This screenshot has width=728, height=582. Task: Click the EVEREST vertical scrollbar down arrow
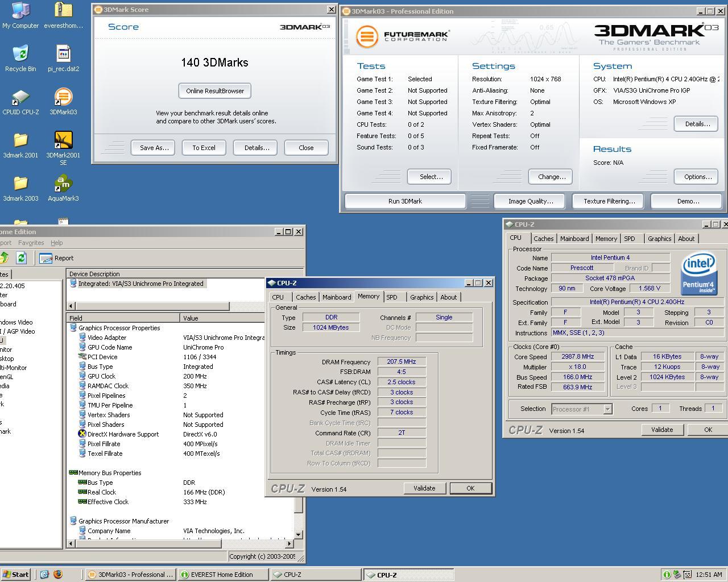point(298,535)
